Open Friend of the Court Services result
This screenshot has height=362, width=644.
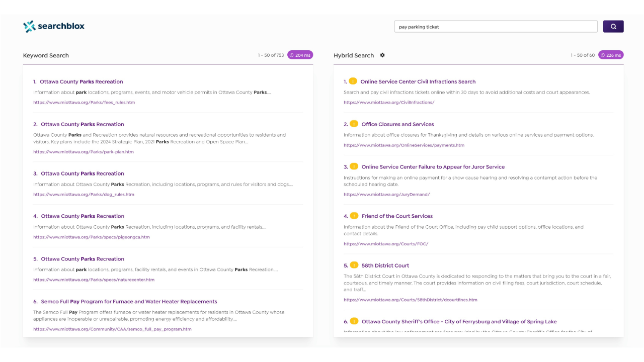[397, 216]
